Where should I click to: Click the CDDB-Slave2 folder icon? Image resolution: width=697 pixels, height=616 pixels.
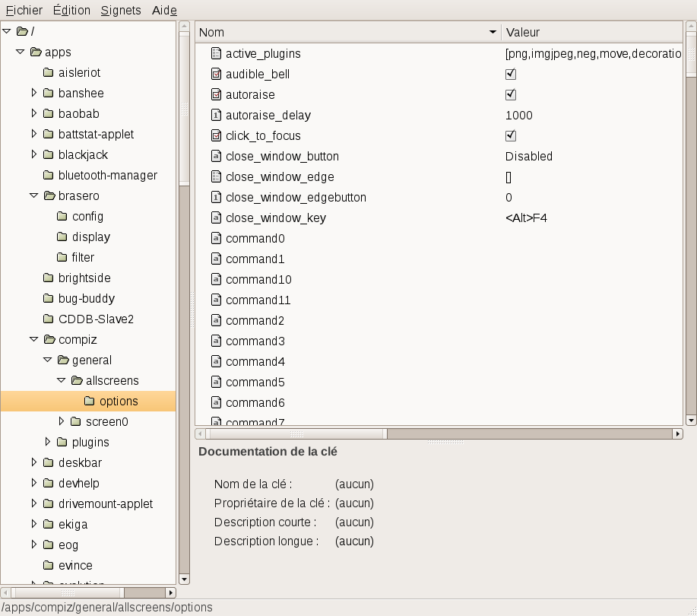click(x=49, y=319)
